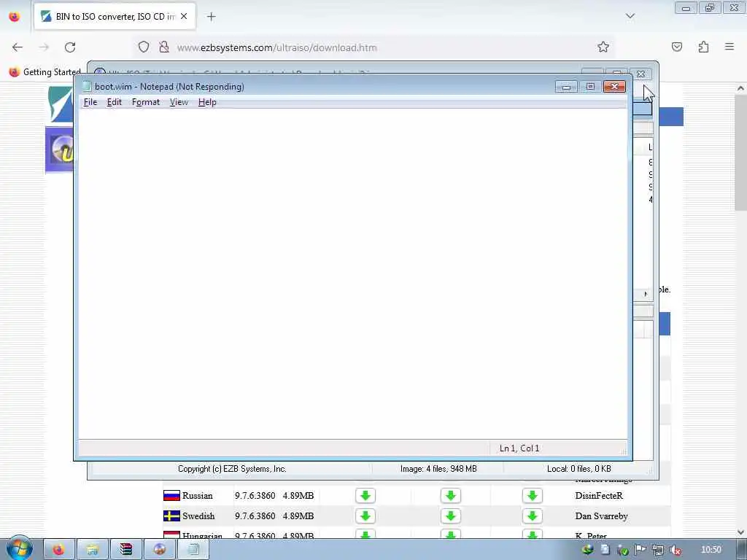Image resolution: width=747 pixels, height=560 pixels.
Task: Switch to the BIN to ISO converter tab
Action: pos(115,16)
